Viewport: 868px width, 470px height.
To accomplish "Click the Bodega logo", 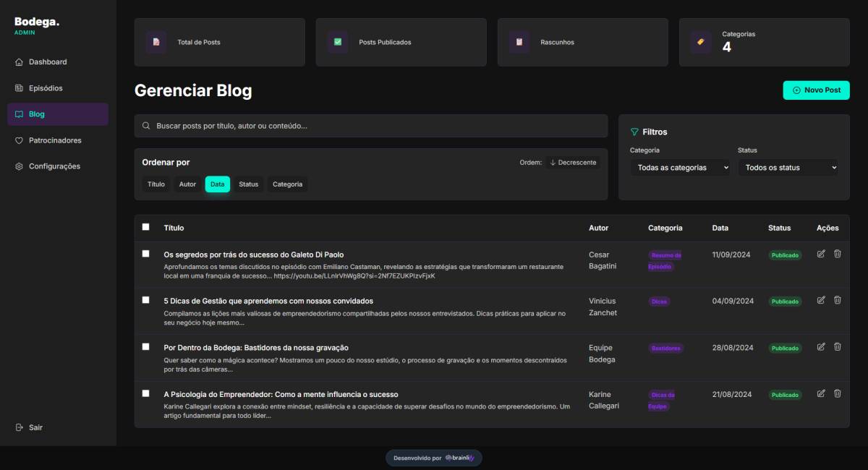I will [37, 22].
